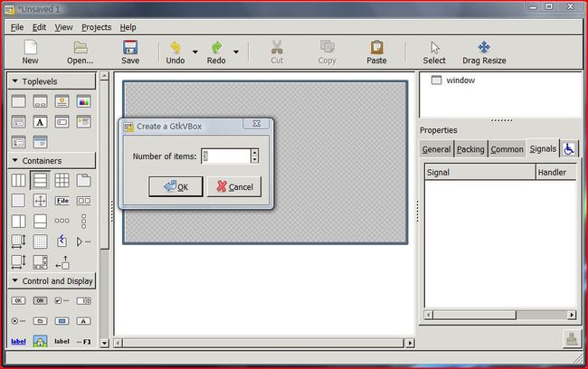Select the Color Selection Dialog rainbow icon
The width and height of the screenshot is (588, 369).
click(83, 101)
